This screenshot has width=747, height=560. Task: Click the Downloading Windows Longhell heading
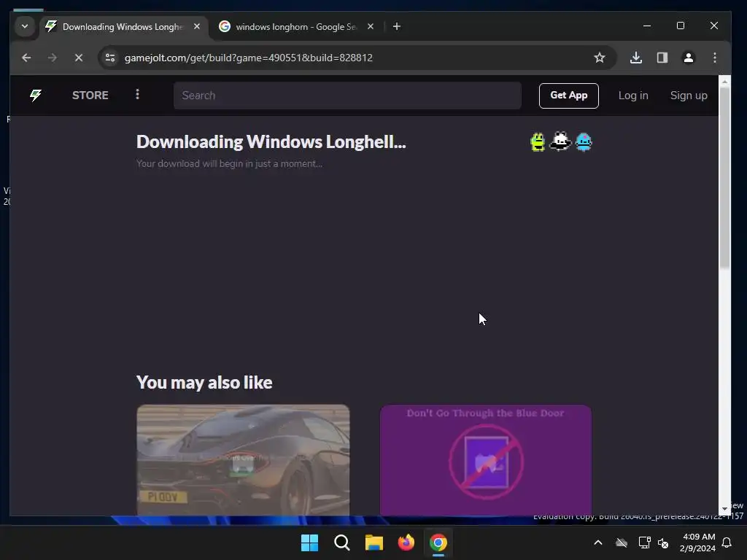coord(271,142)
